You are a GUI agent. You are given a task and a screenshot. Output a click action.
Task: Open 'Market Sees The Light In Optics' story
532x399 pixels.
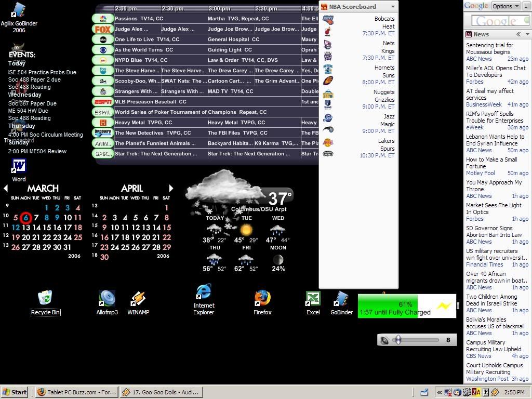494,209
